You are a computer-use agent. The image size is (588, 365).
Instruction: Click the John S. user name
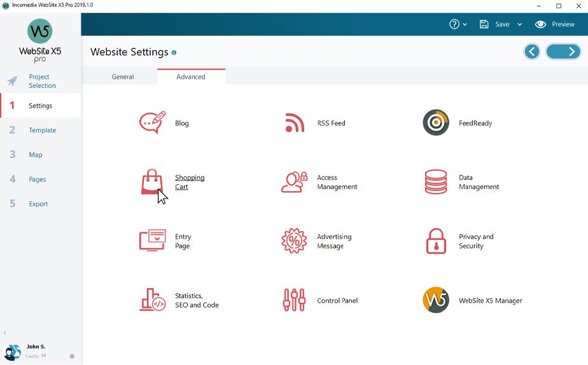tap(36, 347)
